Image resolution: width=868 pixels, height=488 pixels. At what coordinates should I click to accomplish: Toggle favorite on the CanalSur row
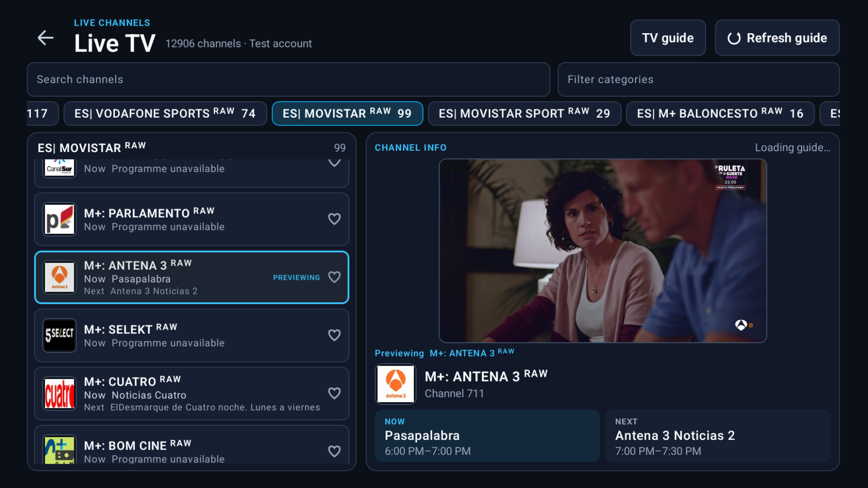334,162
